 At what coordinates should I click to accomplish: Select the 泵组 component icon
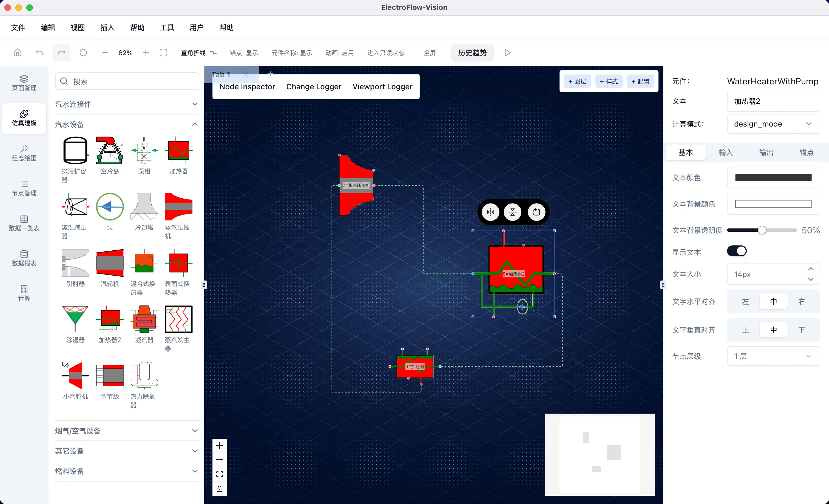pyautogui.click(x=144, y=150)
